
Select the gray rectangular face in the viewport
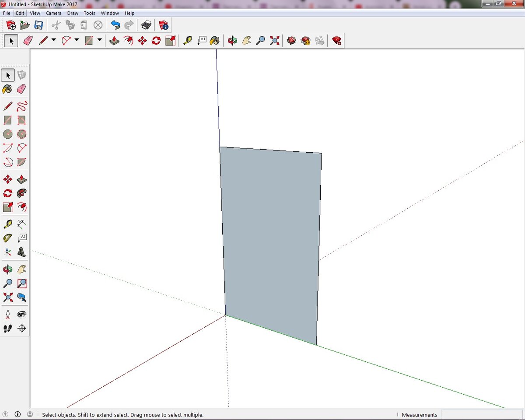click(271, 245)
